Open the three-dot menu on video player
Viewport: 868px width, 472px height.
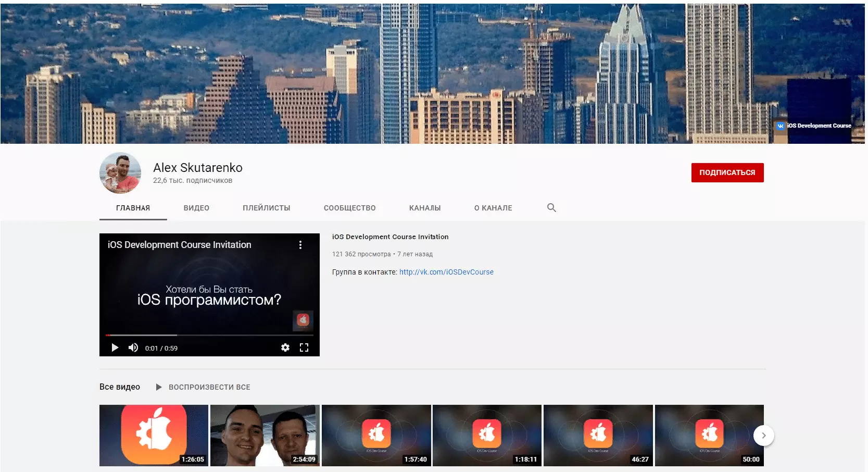pyautogui.click(x=300, y=245)
